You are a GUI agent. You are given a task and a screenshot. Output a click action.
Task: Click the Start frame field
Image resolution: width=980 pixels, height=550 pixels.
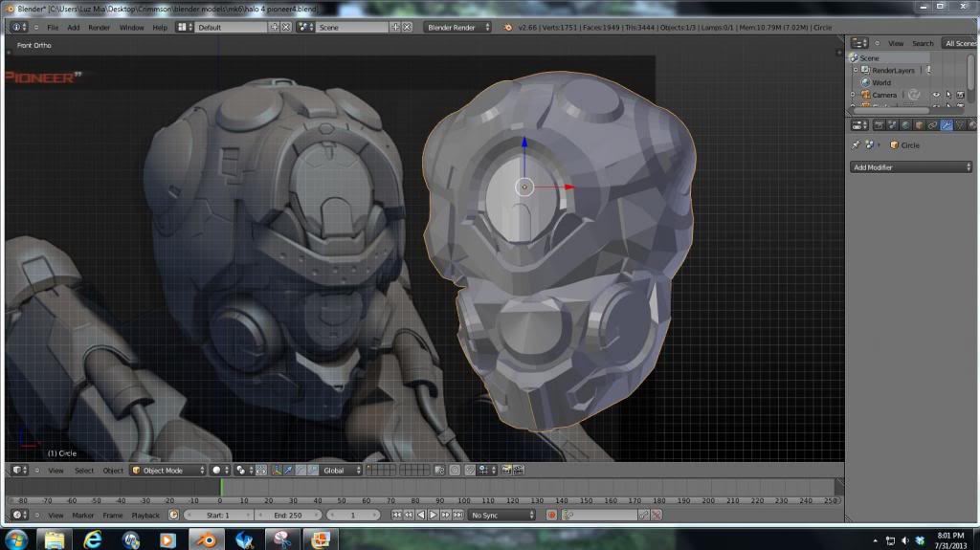[x=218, y=515]
